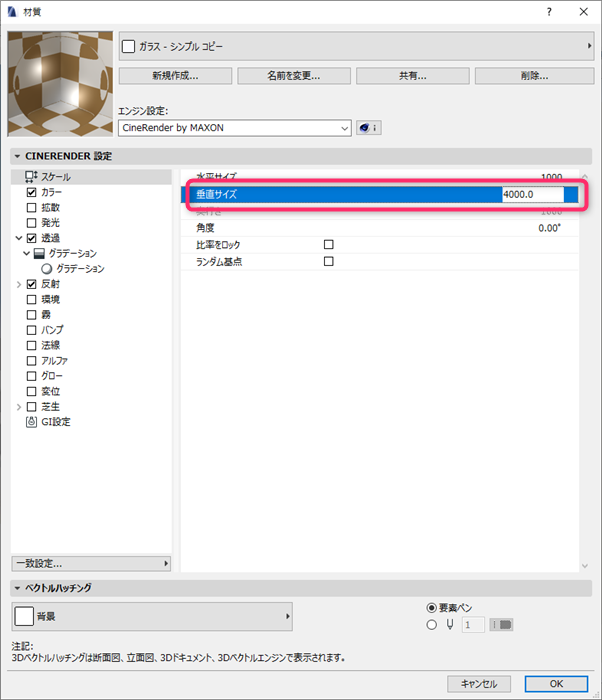Click the gradient icon in the transparency subtree

39,254
